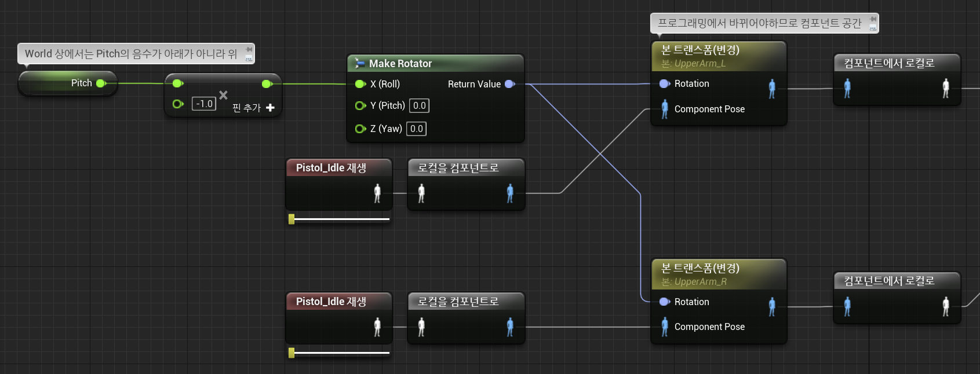This screenshot has width=980, height=374.
Task: Select the upper 컴포넌트에서 로컬로 node title
Action: point(889,63)
